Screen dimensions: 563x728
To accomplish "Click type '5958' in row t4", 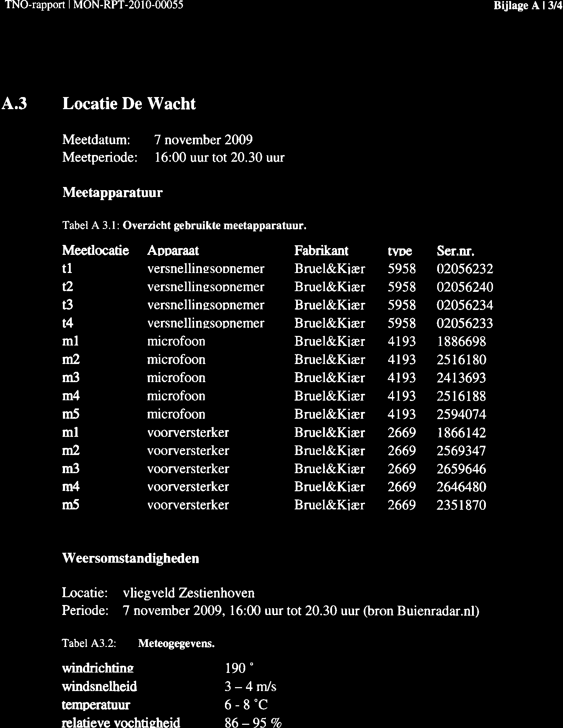I will coord(402,324).
